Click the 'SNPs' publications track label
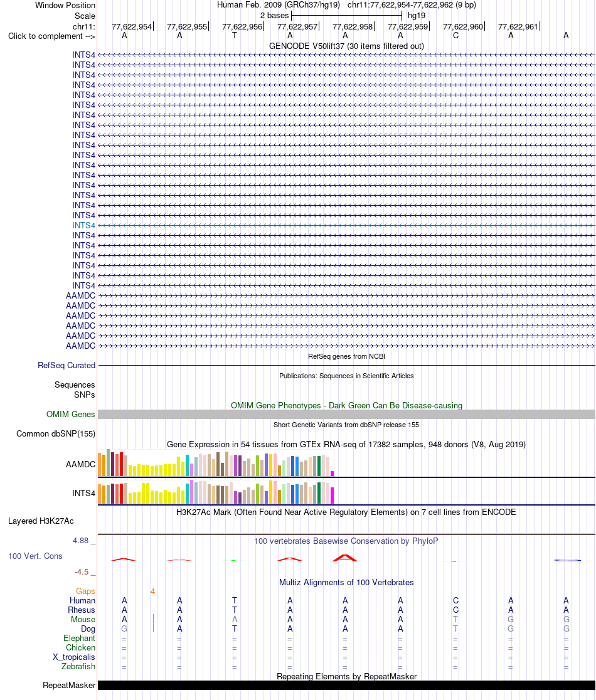 [x=85, y=395]
